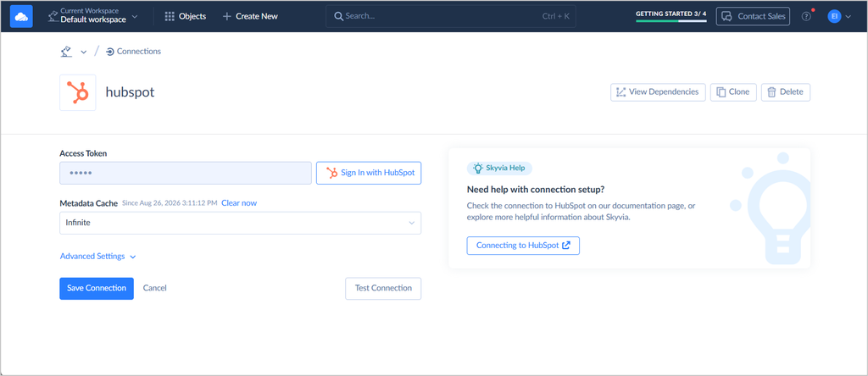The width and height of the screenshot is (868, 376).
Task: Expand Advanced Settings
Action: coord(98,257)
